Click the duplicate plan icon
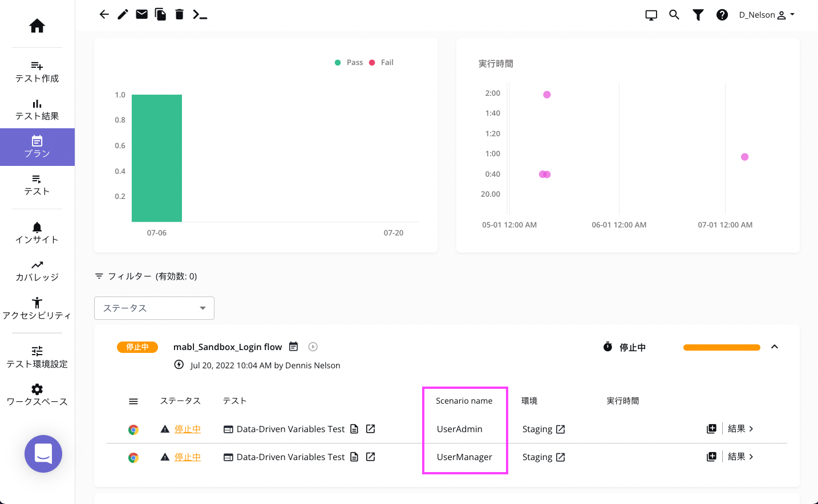818x504 pixels. click(160, 14)
